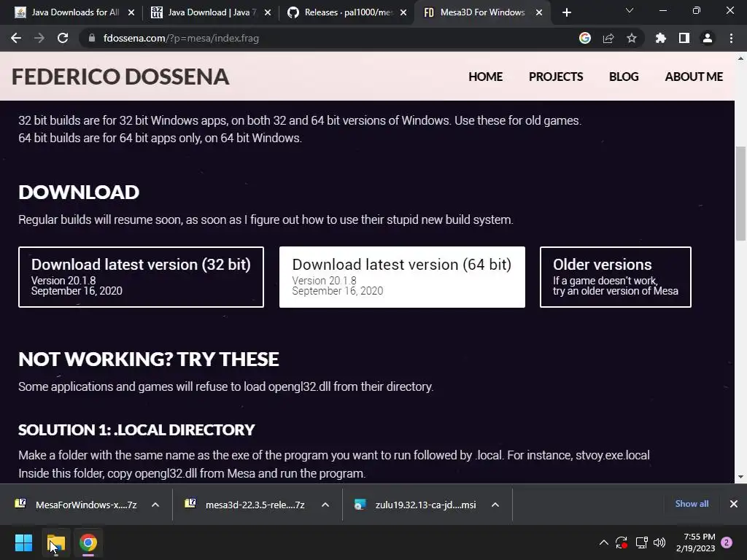Reload the current page
747x560 pixels.
[x=63, y=38]
